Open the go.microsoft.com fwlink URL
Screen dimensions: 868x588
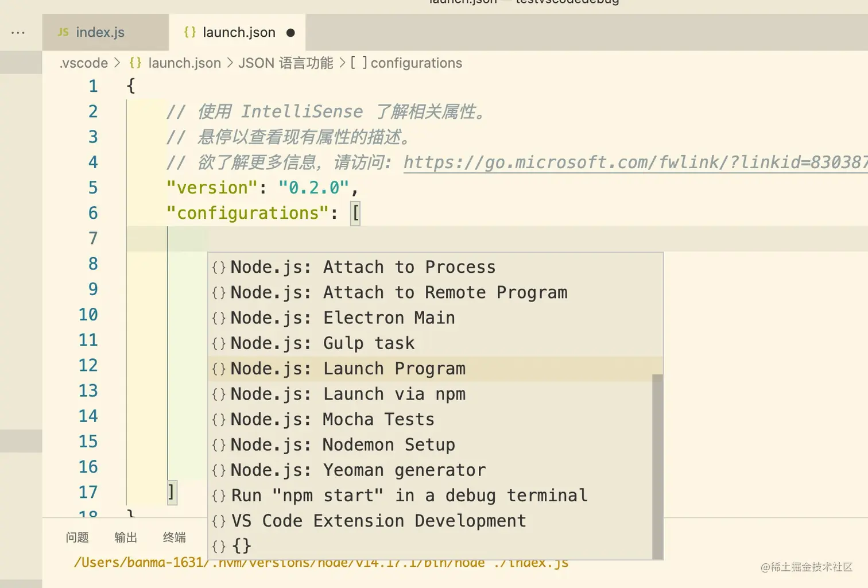(635, 163)
